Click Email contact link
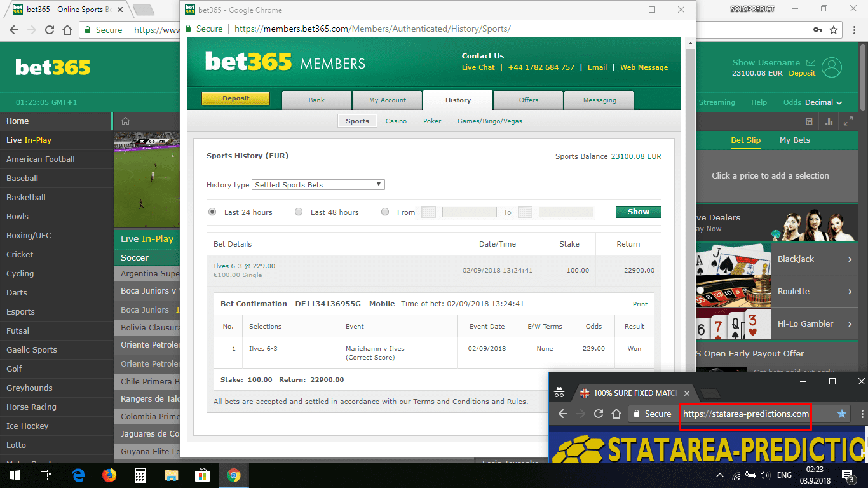Viewport: 868px width, 488px height. coord(597,67)
